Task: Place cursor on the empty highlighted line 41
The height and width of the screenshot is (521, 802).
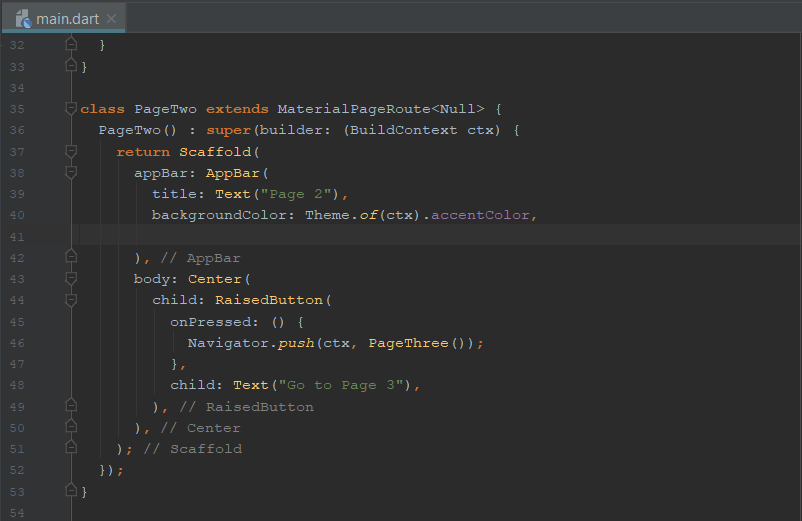Action: pos(440,235)
